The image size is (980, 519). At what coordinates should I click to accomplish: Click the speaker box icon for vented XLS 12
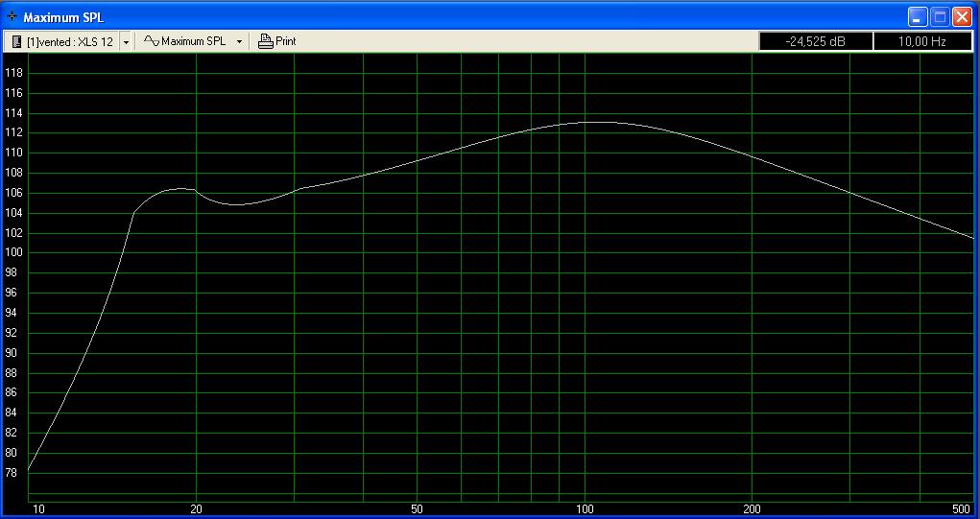[x=16, y=41]
